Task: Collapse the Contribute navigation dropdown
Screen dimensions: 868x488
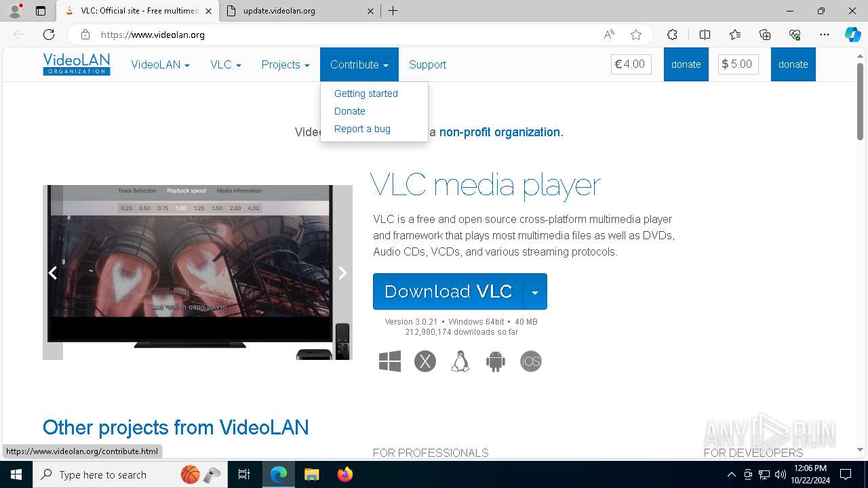Action: (x=359, y=64)
